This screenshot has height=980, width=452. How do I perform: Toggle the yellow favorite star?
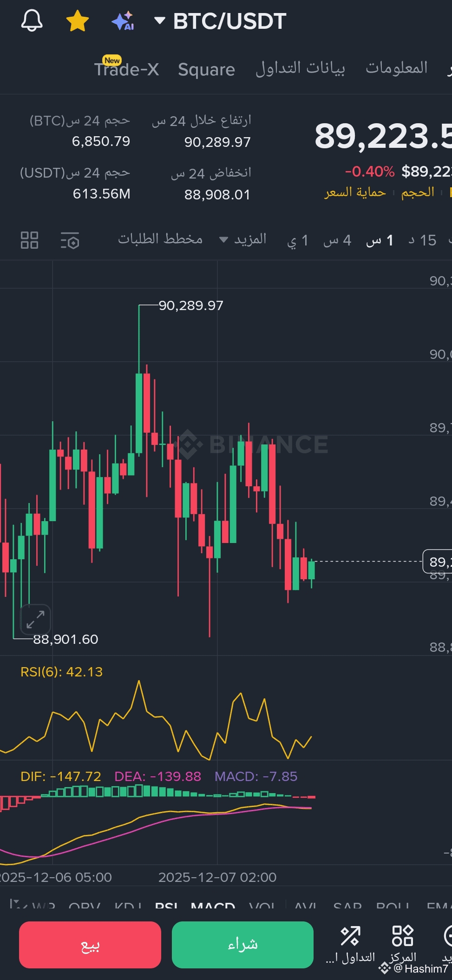[x=77, y=21]
